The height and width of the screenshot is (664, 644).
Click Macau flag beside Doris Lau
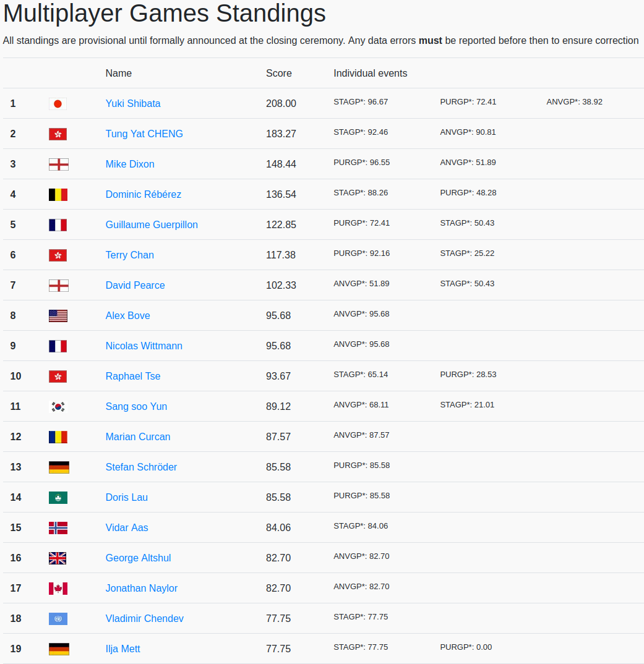coord(58,498)
